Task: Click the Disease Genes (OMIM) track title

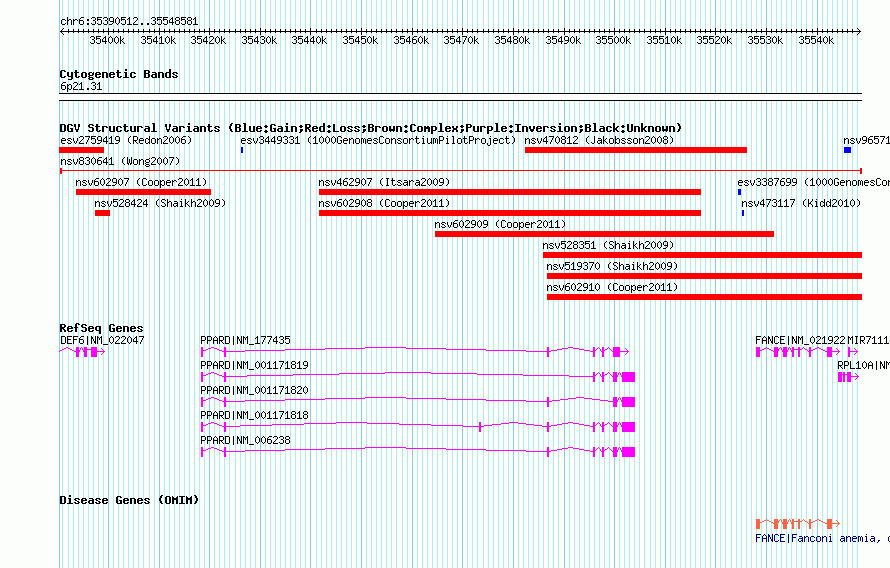Action: point(129,500)
